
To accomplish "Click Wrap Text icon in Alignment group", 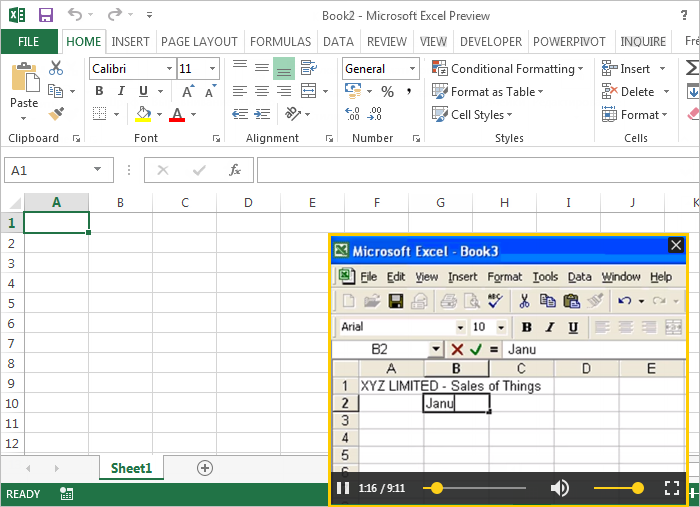I will (308, 68).
